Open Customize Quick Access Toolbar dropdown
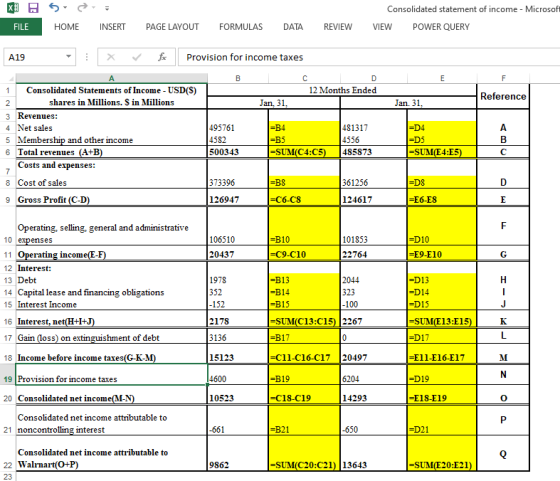The image size is (560, 481). pyautogui.click(x=107, y=8)
